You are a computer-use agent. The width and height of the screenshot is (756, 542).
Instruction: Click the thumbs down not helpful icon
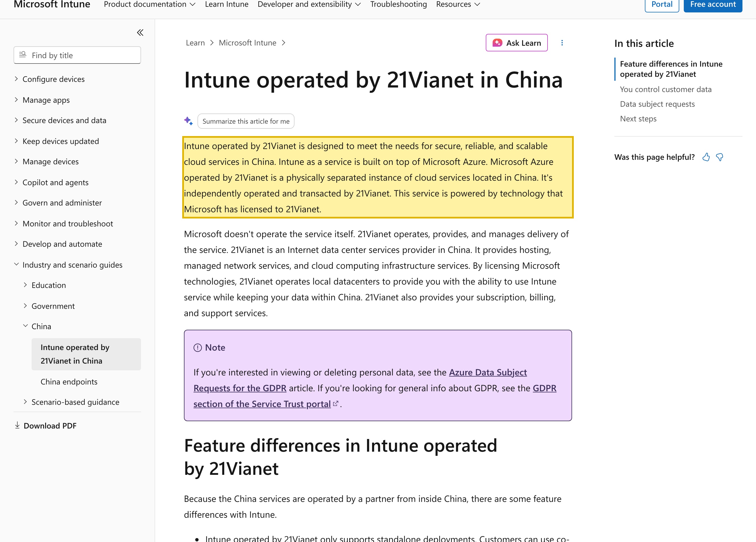(x=719, y=157)
